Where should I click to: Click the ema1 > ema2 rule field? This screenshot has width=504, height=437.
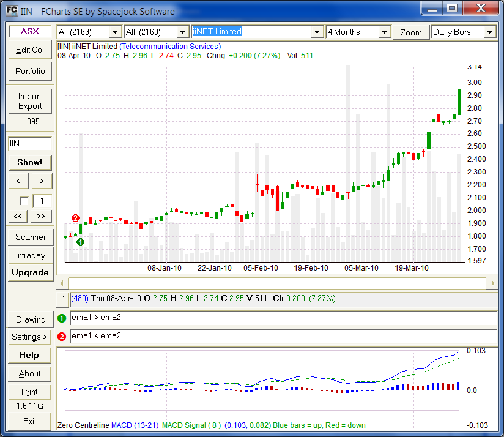point(284,318)
